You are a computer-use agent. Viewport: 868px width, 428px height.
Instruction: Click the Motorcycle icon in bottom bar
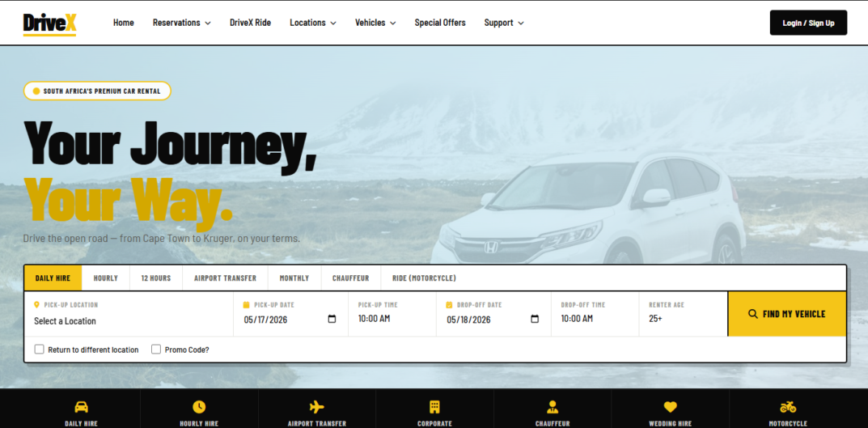[788, 407]
